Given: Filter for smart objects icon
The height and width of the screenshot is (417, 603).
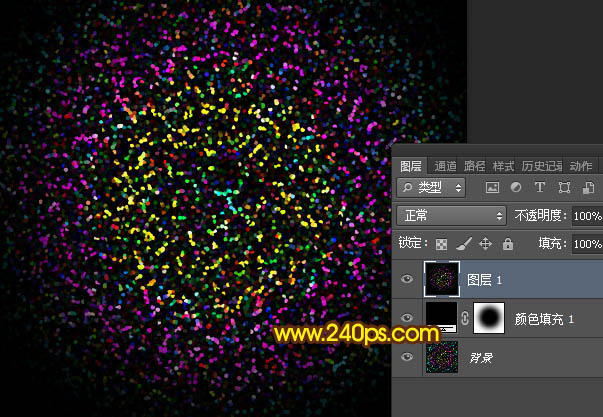Looking at the screenshot, I should [588, 187].
